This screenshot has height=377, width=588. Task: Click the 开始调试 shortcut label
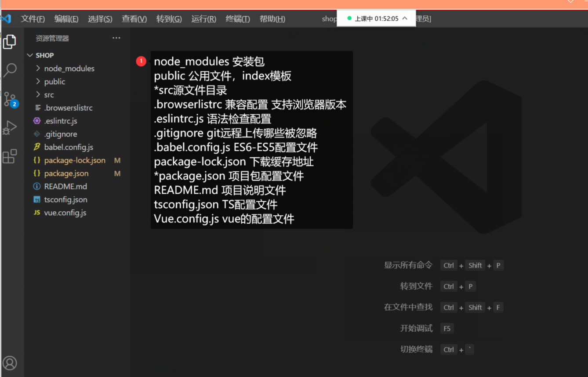(x=416, y=328)
